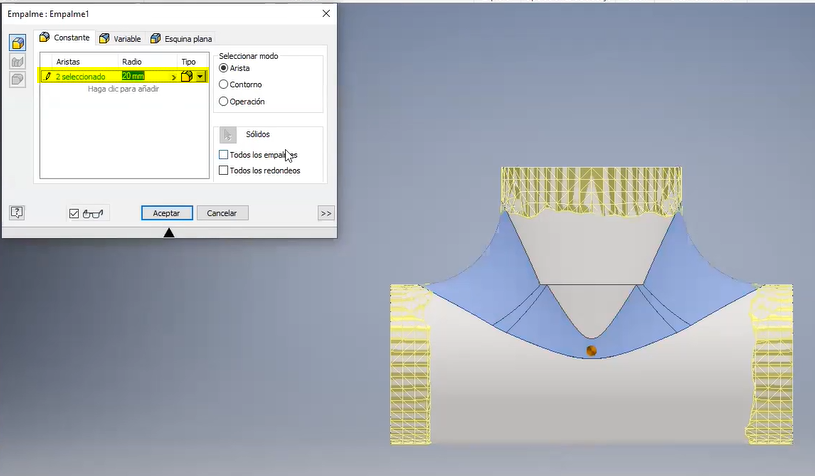Select the full round fillet type icon
The height and width of the screenshot is (476, 815).
[18, 80]
